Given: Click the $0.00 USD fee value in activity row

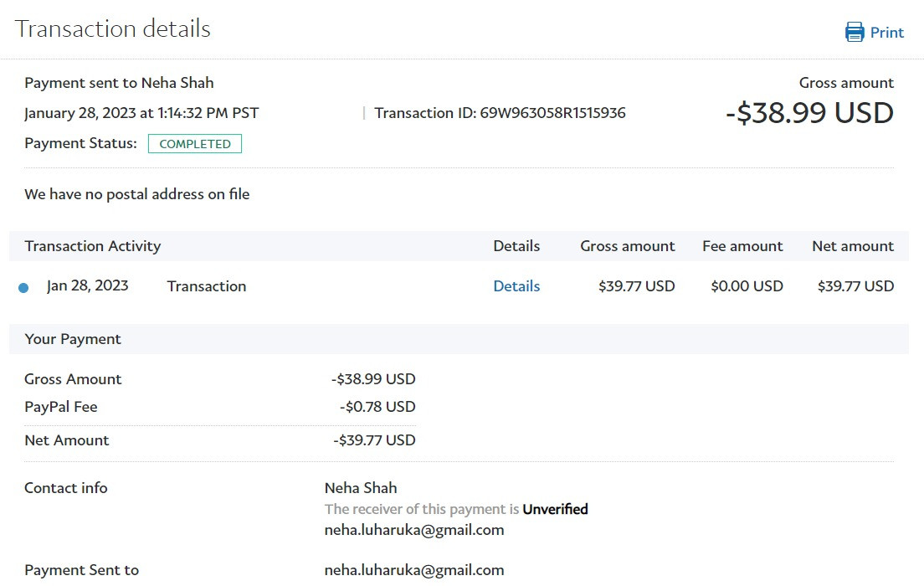Looking at the screenshot, I should pos(747,286).
